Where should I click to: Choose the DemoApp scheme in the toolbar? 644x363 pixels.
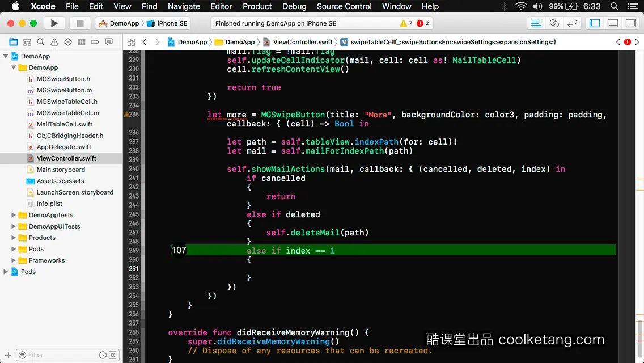click(x=119, y=23)
